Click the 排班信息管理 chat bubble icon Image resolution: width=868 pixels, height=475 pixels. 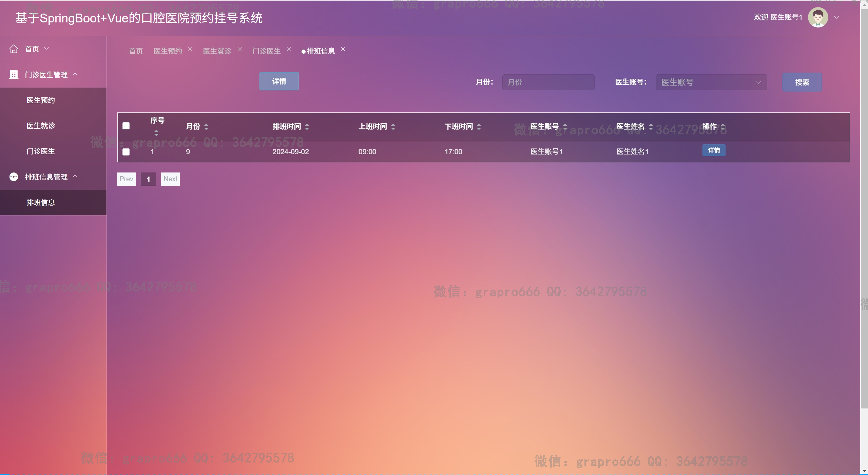(14, 177)
